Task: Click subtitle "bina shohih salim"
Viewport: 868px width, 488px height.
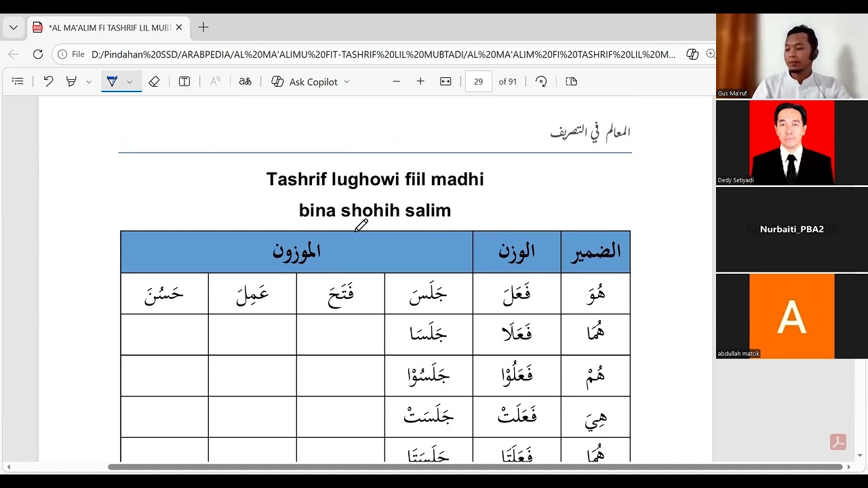Action: (x=375, y=211)
